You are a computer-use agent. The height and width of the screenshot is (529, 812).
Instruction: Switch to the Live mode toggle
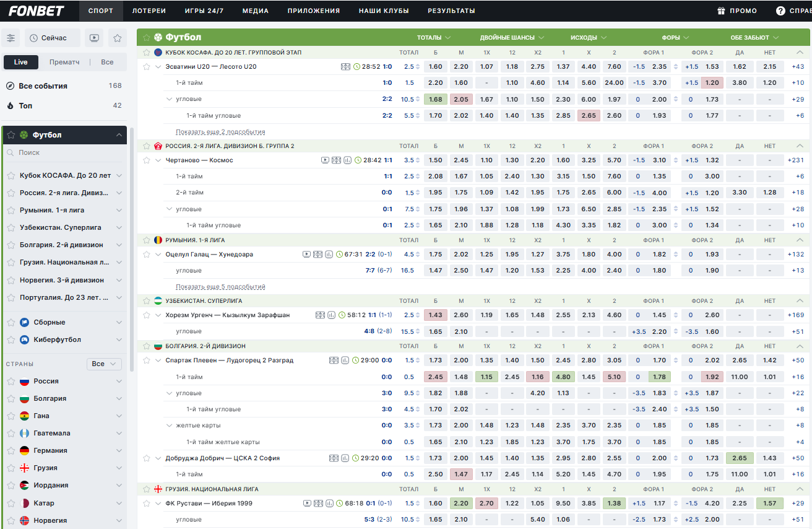point(21,62)
